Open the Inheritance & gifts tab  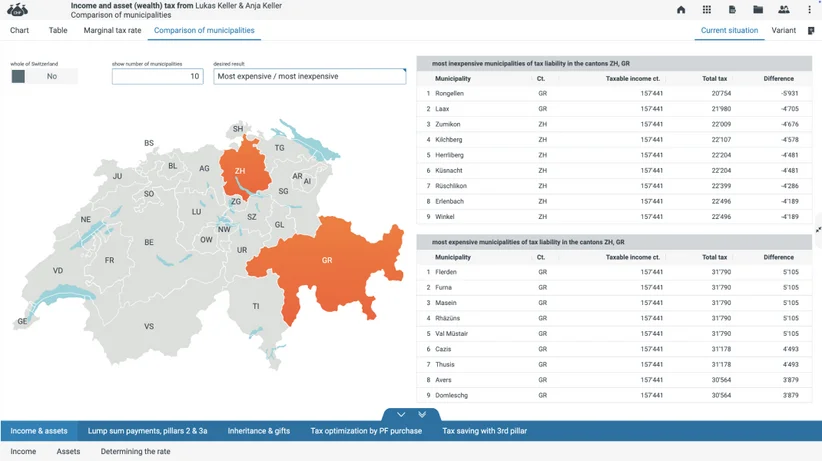pyautogui.click(x=258, y=431)
